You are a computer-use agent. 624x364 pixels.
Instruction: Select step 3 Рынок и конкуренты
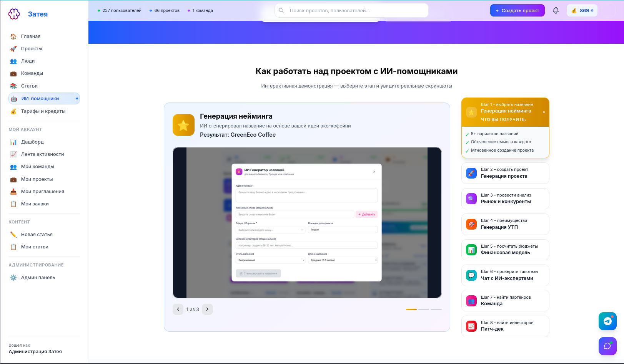[505, 199]
